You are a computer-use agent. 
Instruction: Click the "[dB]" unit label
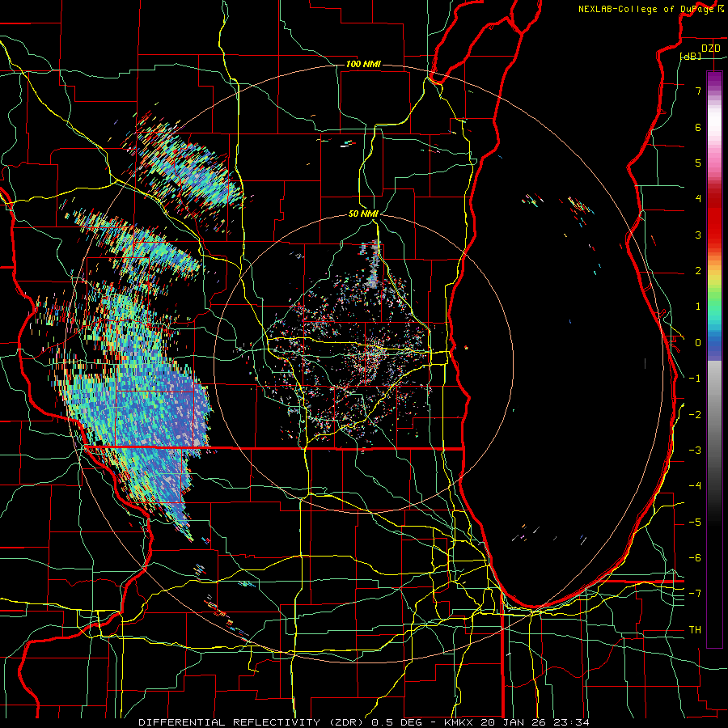click(691, 56)
